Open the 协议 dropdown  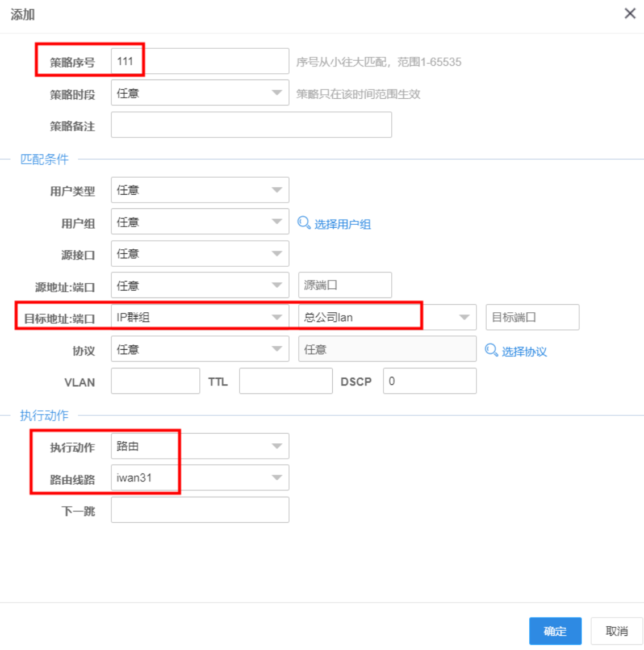[200, 349]
